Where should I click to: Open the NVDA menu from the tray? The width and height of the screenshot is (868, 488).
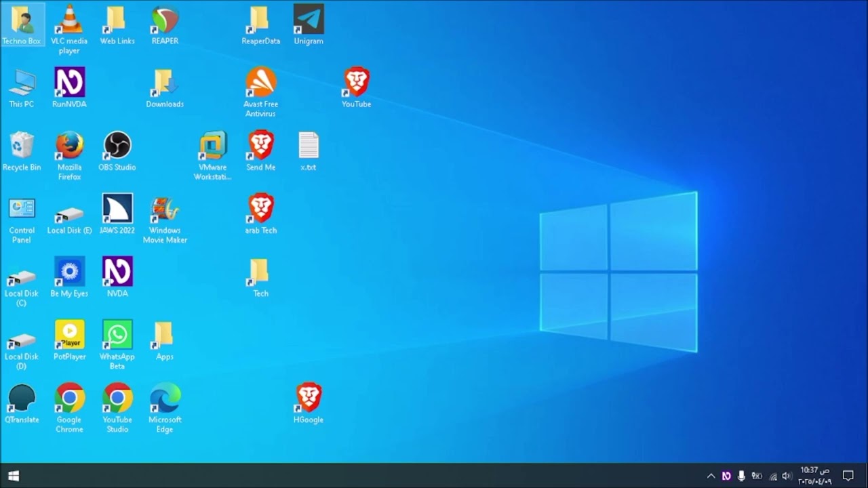coord(726,476)
